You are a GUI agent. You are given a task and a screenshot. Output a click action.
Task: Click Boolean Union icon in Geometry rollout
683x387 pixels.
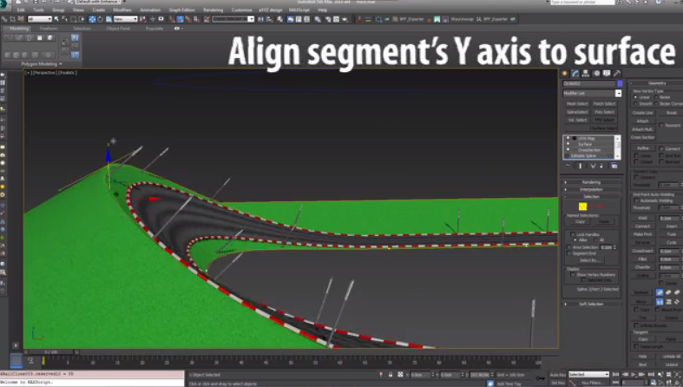point(659,292)
